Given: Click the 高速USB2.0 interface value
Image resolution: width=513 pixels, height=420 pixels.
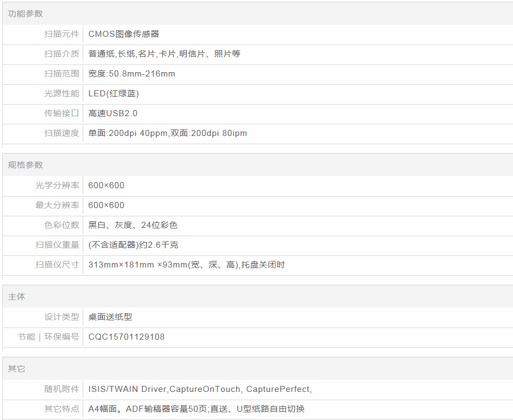Looking at the screenshot, I should click(113, 113).
